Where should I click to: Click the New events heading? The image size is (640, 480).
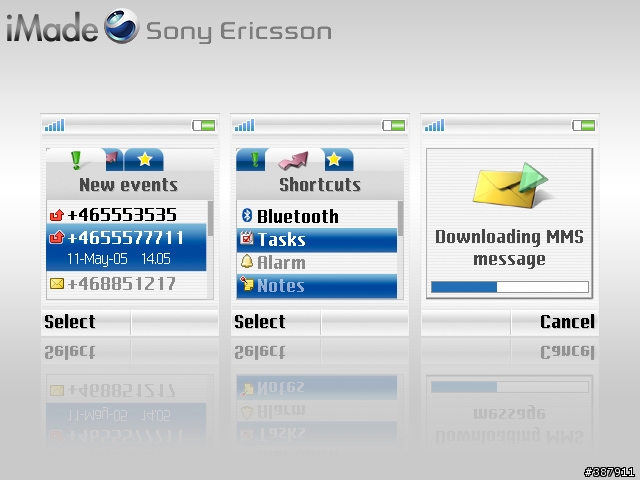point(129,185)
